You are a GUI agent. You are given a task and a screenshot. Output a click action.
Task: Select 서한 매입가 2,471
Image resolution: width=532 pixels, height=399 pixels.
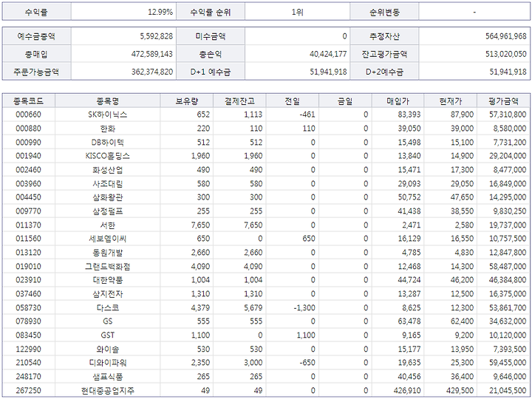click(412, 225)
